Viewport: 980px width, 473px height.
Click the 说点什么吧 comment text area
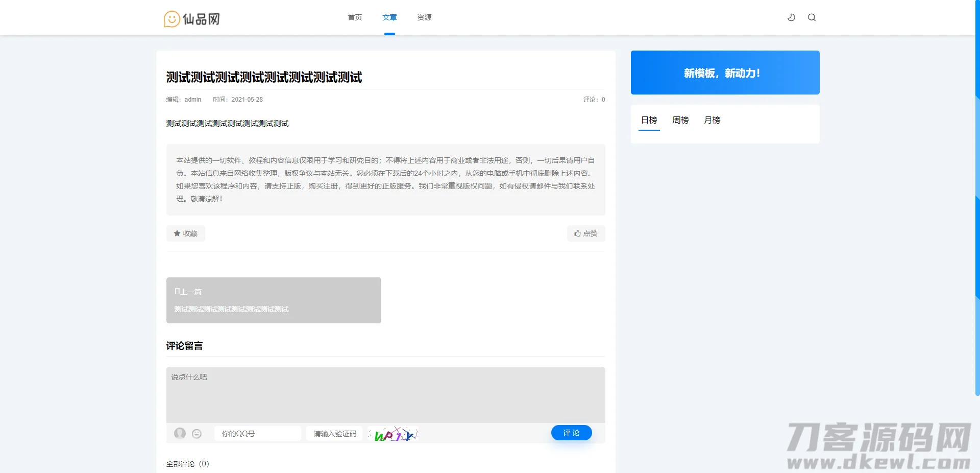click(385, 393)
